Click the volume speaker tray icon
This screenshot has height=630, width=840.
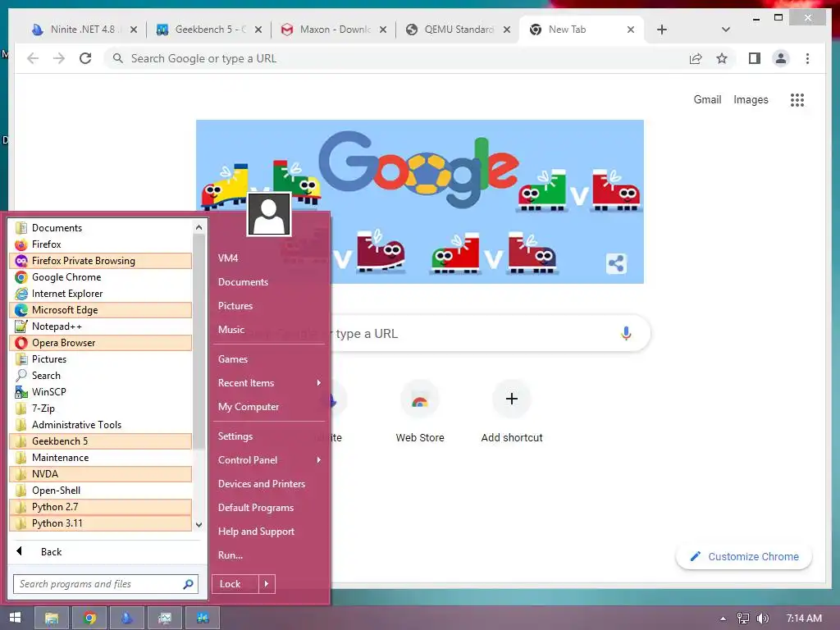click(762, 619)
